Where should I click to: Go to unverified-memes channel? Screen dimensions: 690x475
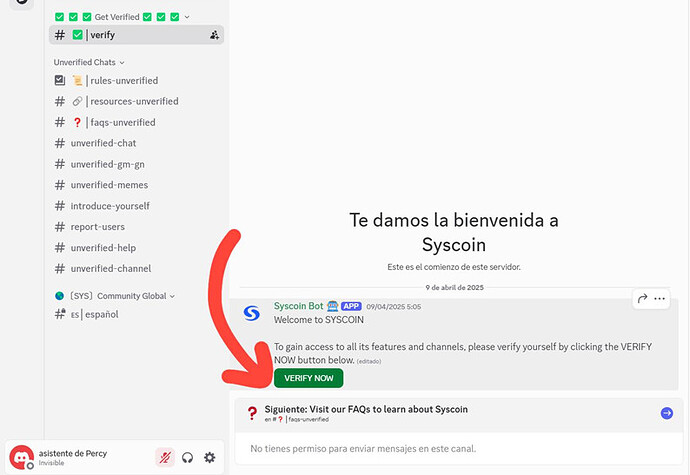coord(136,185)
